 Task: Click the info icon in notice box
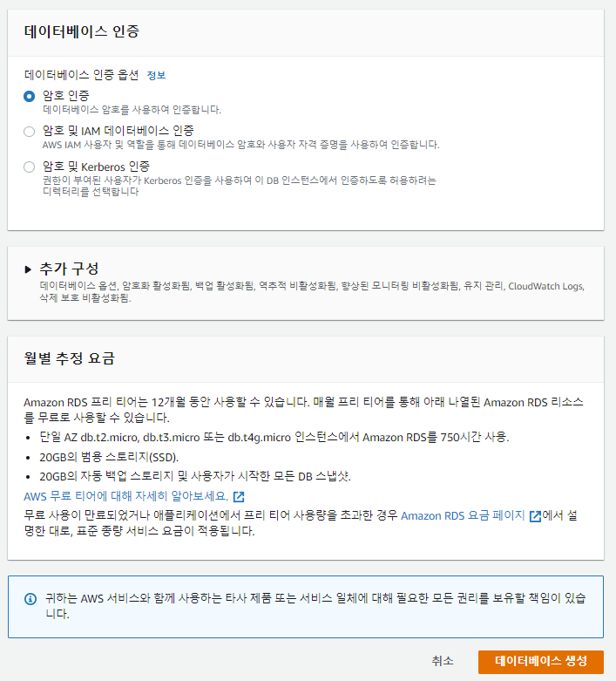(30, 599)
